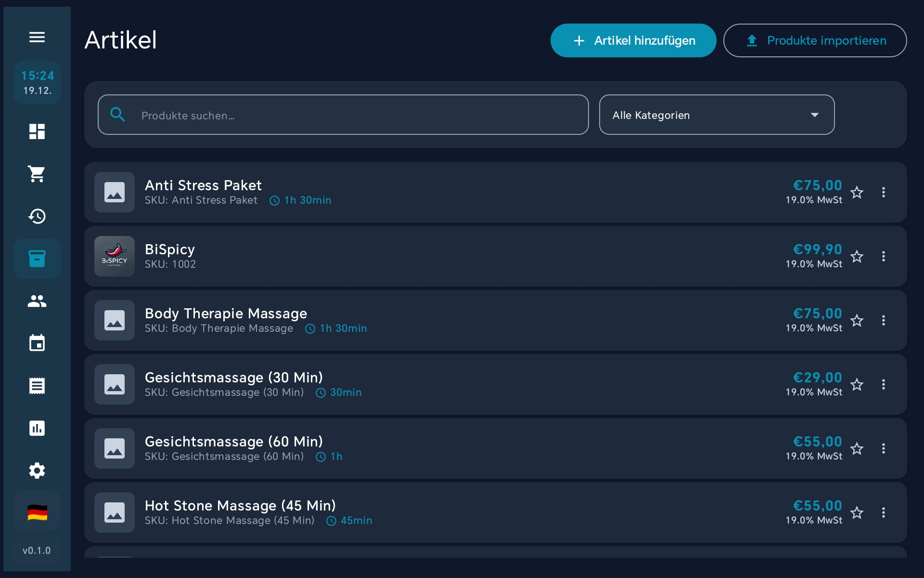Go to the dashboard view
The width and height of the screenshot is (924, 578).
tap(37, 131)
